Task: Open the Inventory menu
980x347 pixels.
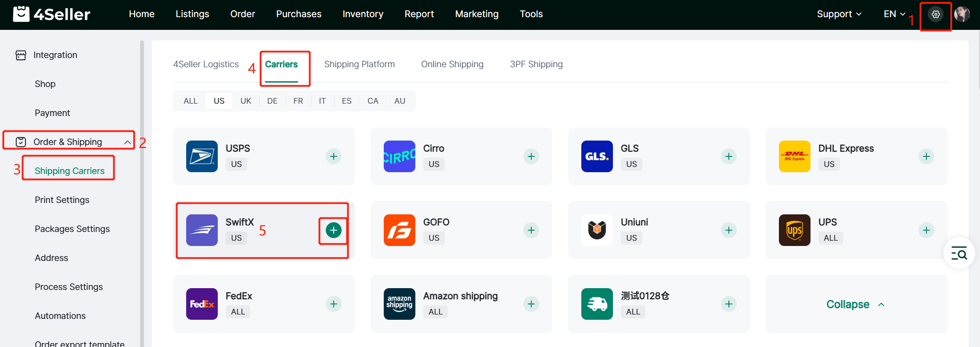Action: (x=363, y=14)
